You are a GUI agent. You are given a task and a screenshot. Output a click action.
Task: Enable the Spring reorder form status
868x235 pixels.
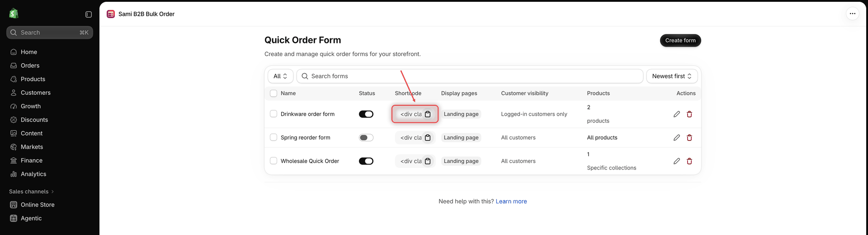pyautogui.click(x=366, y=137)
